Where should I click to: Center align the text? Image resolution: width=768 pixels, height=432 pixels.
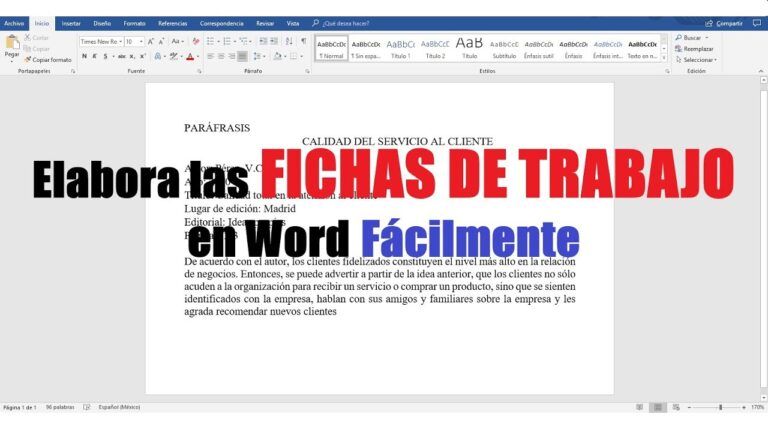pos(222,56)
